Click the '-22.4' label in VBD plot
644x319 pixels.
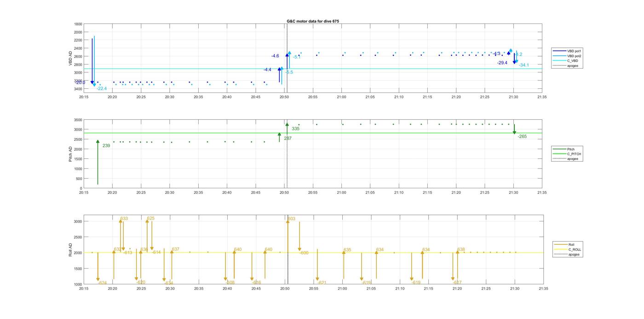(x=102, y=88)
